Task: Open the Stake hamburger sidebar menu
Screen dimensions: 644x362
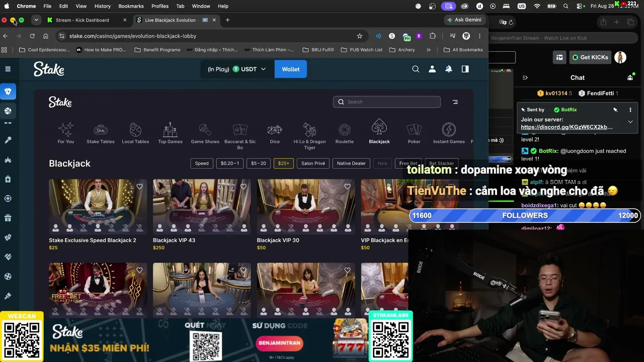Action: coord(8,69)
